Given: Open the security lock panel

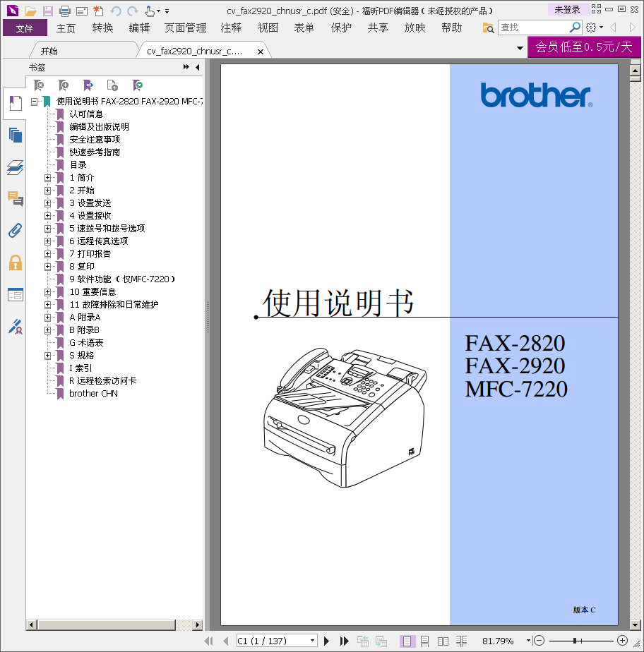Looking at the screenshot, I should click(x=16, y=262).
